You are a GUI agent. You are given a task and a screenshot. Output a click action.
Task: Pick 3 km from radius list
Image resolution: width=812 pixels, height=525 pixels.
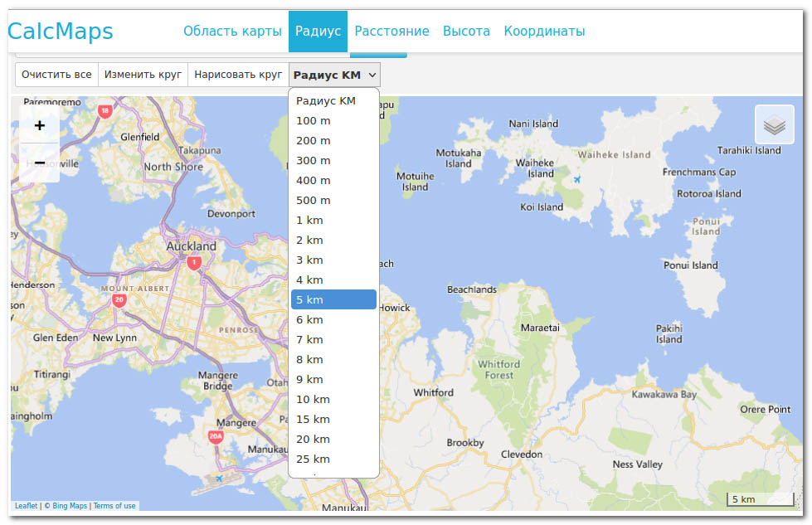[x=333, y=260]
